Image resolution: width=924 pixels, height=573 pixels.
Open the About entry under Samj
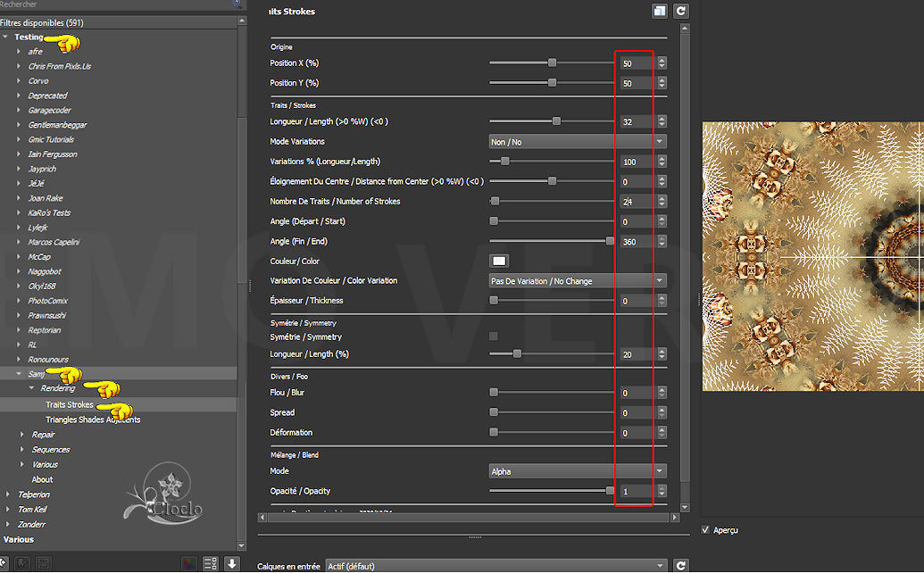[42, 479]
